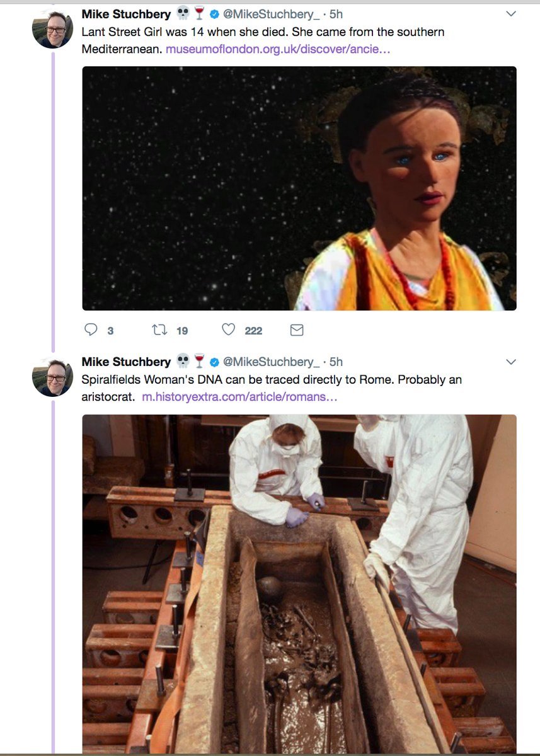Expand options chevron on Lant Street Girl tweet
Screen dimensions: 540x756
point(511,14)
